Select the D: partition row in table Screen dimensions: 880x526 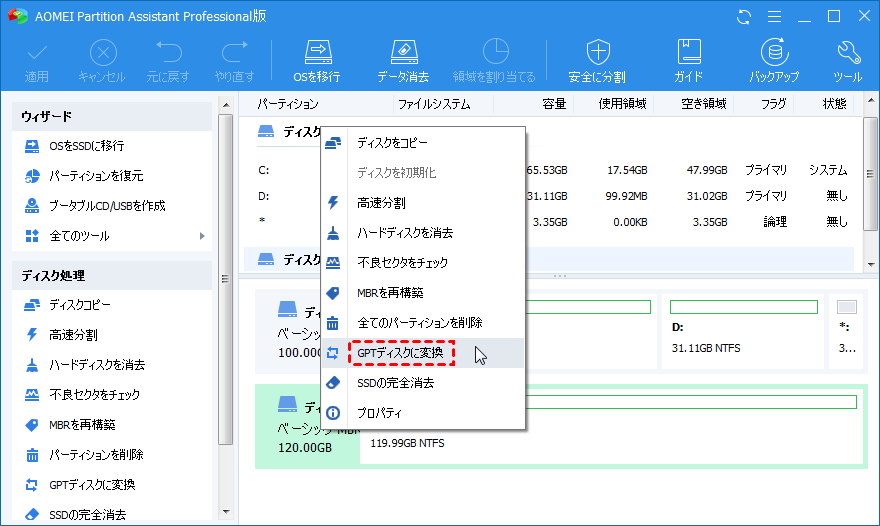click(554, 196)
